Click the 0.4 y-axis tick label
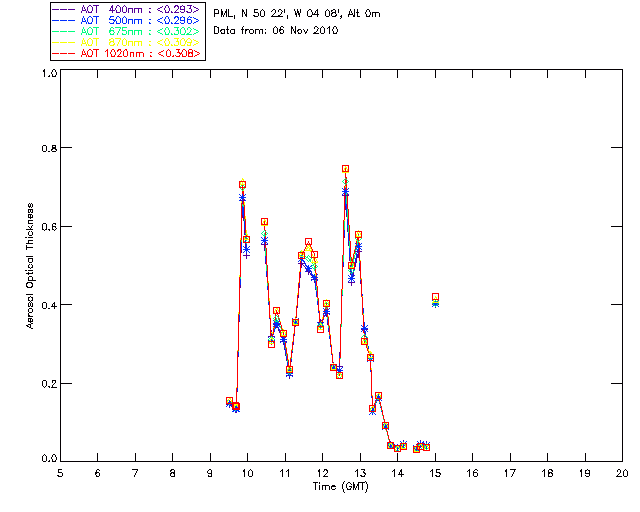 point(49,305)
